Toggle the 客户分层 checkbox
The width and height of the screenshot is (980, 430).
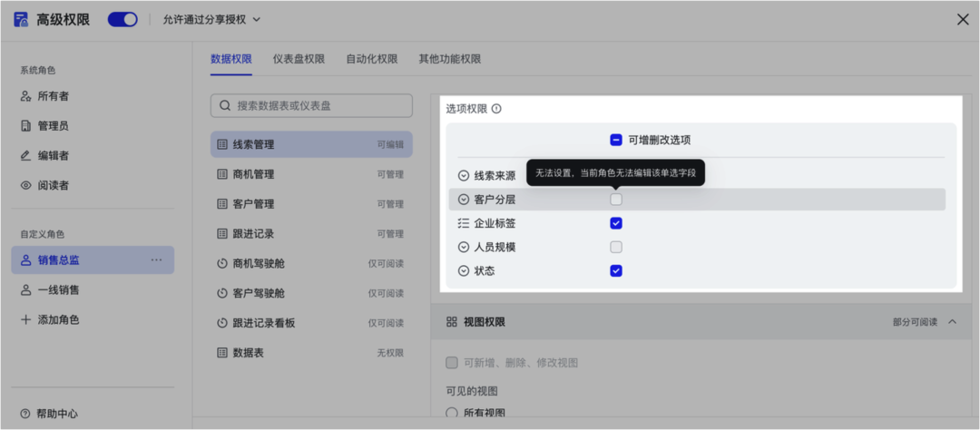pos(616,200)
